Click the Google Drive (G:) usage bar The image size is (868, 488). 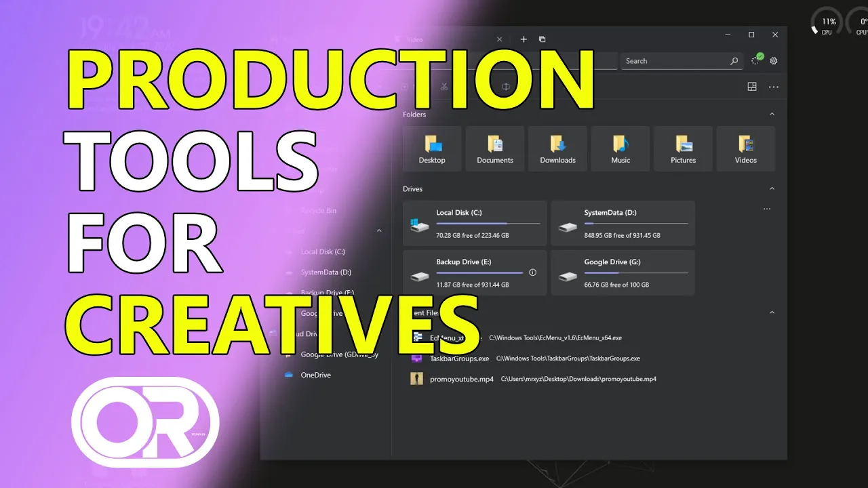[636, 272]
